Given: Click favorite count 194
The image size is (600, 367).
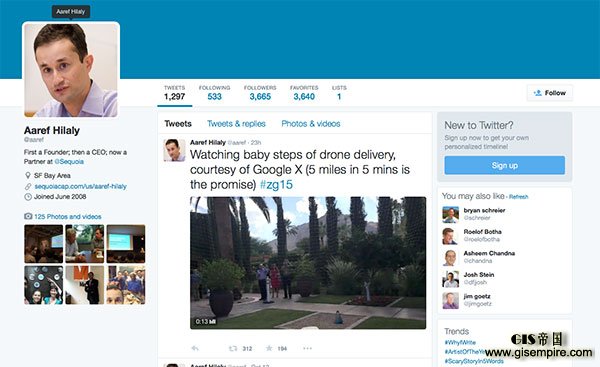Looking at the screenshot, I should coord(282,349).
